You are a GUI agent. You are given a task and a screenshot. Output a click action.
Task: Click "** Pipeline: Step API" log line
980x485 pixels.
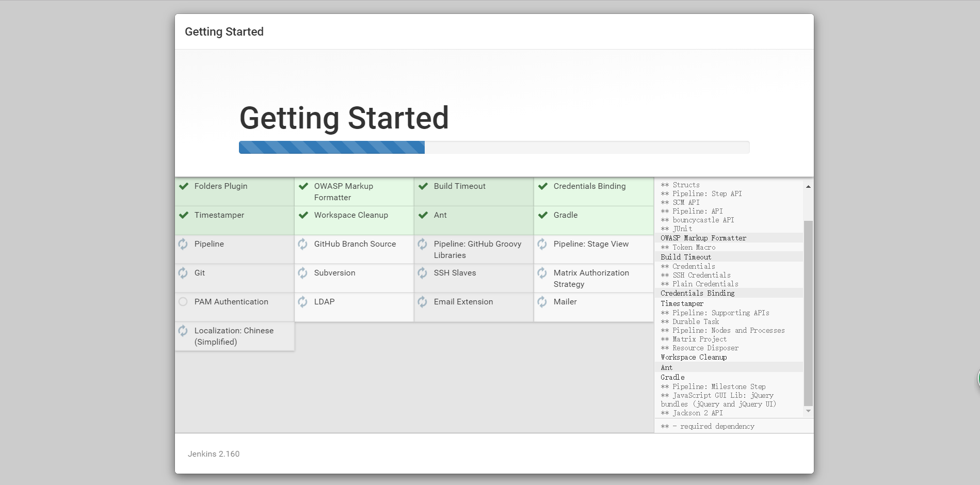click(701, 193)
